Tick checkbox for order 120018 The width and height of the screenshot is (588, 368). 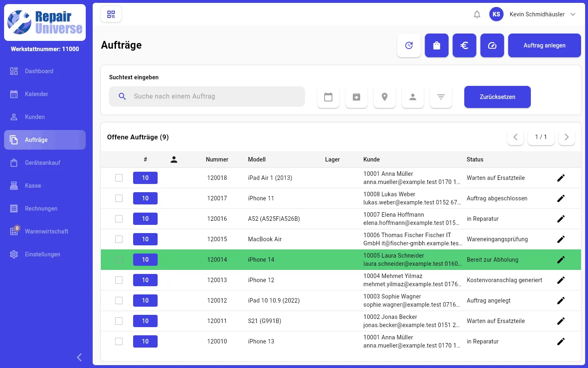[119, 178]
